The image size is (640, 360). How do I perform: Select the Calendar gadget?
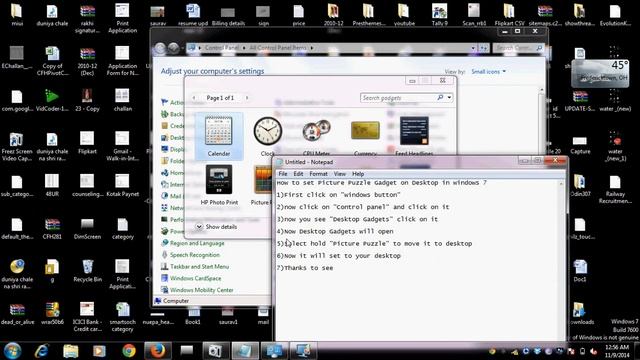point(219,136)
